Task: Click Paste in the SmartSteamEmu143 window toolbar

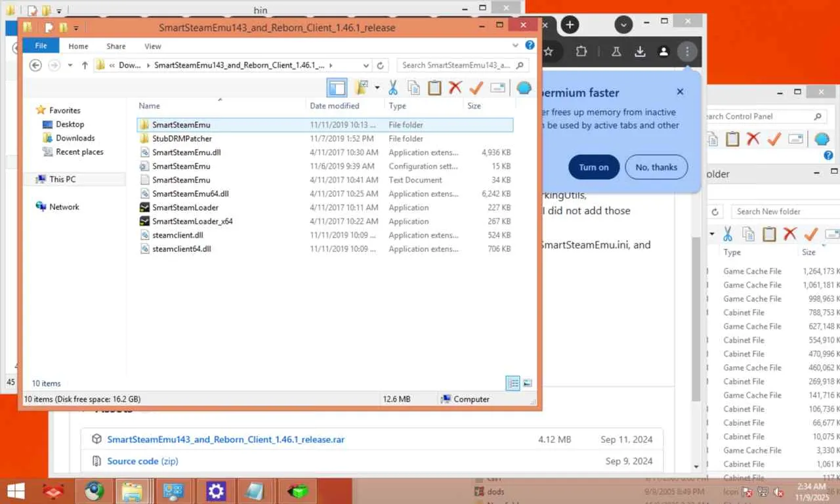Action: click(x=434, y=88)
